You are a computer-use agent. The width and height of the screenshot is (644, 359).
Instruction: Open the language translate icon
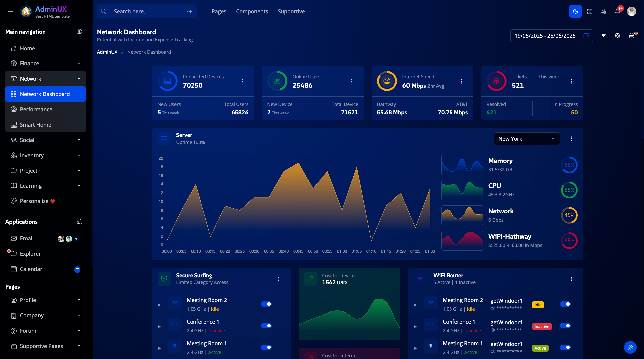click(604, 11)
